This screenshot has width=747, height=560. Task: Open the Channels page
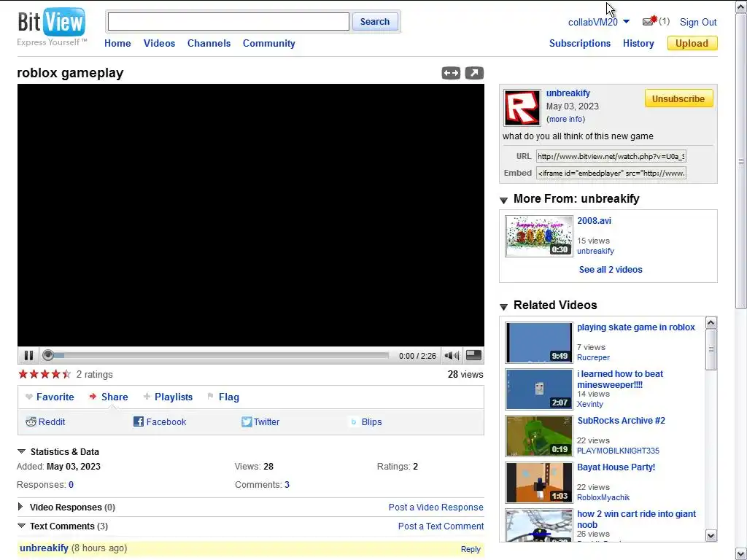(209, 43)
